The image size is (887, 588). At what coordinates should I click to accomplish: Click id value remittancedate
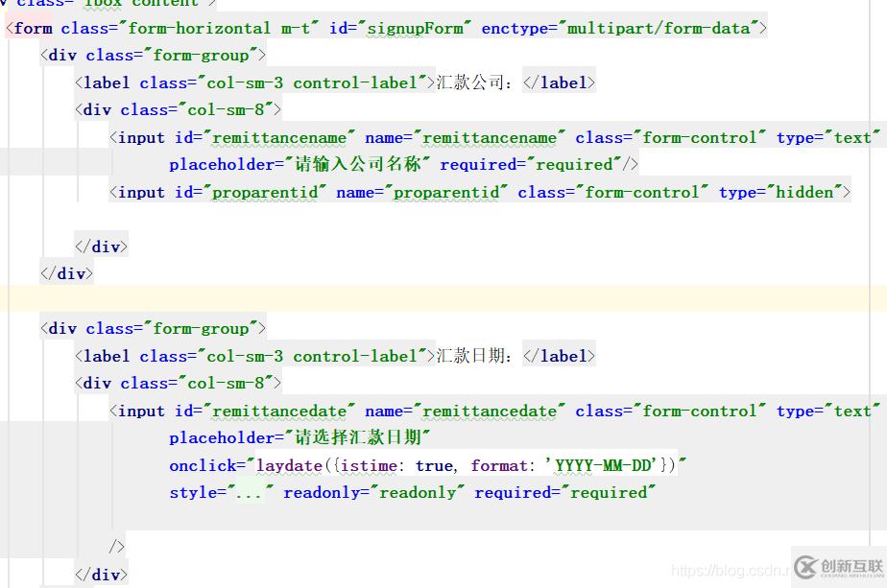pos(279,412)
